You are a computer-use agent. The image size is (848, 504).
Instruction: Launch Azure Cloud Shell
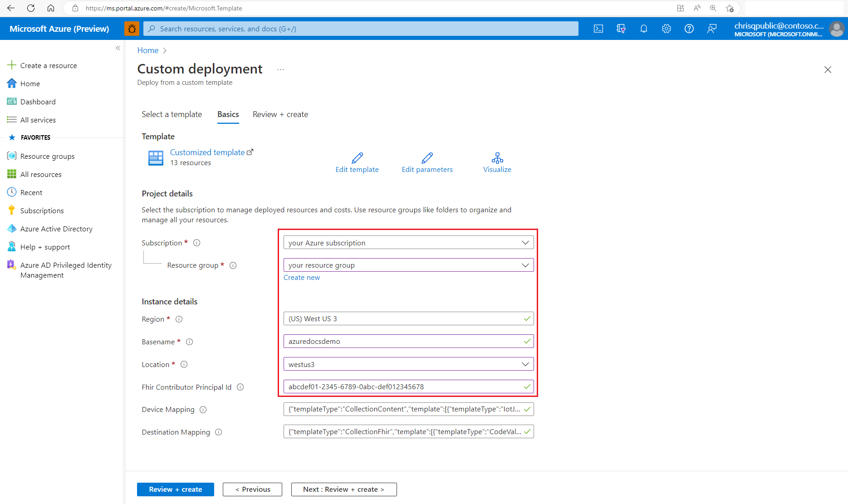(598, 28)
